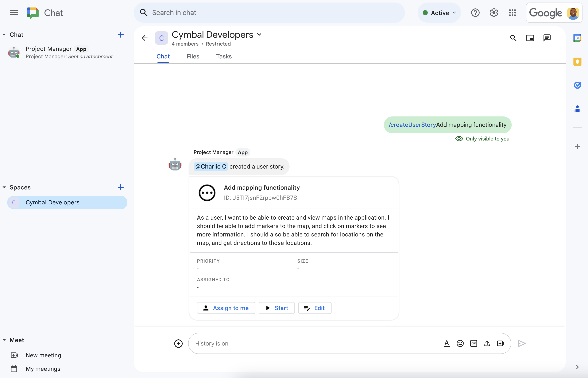Open the Edit panel for user story
This screenshot has height=378, width=588.
tap(315, 308)
